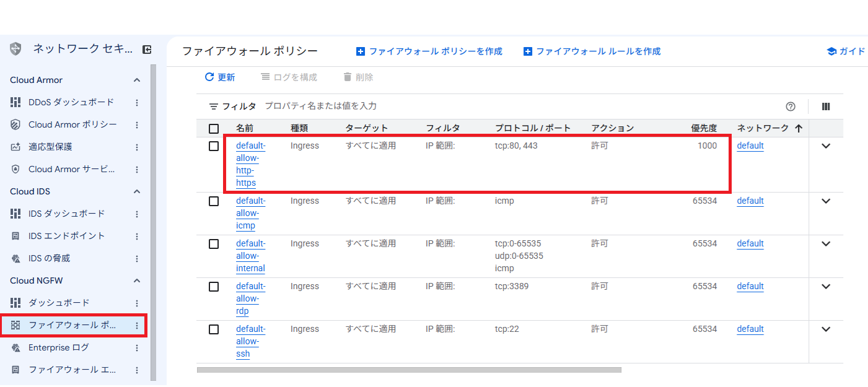The width and height of the screenshot is (868, 387).
Task: Open the default network link in icmp row
Action: point(750,201)
